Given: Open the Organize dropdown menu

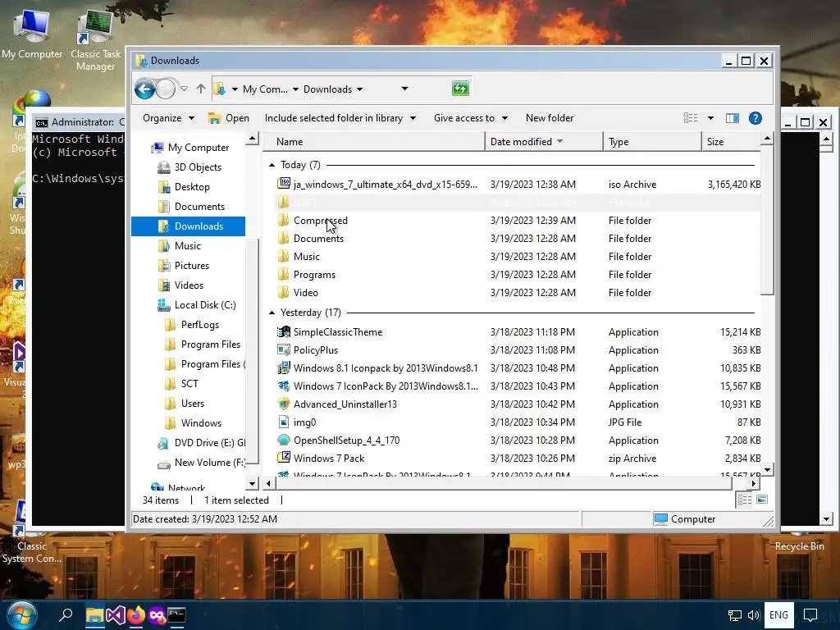Looking at the screenshot, I should 168,118.
